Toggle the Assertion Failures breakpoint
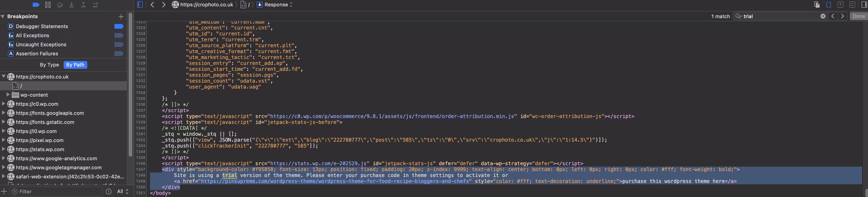The width and height of the screenshot is (868, 197). coord(119,54)
